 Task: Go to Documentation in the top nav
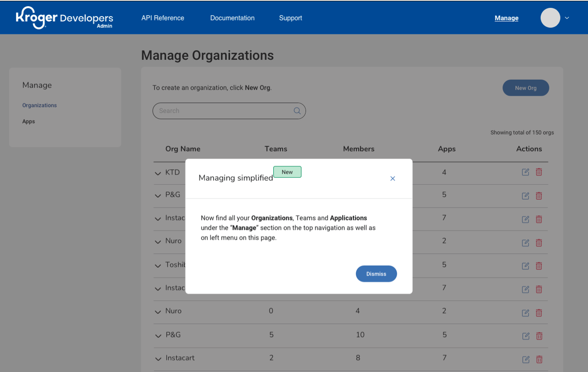[x=232, y=18]
